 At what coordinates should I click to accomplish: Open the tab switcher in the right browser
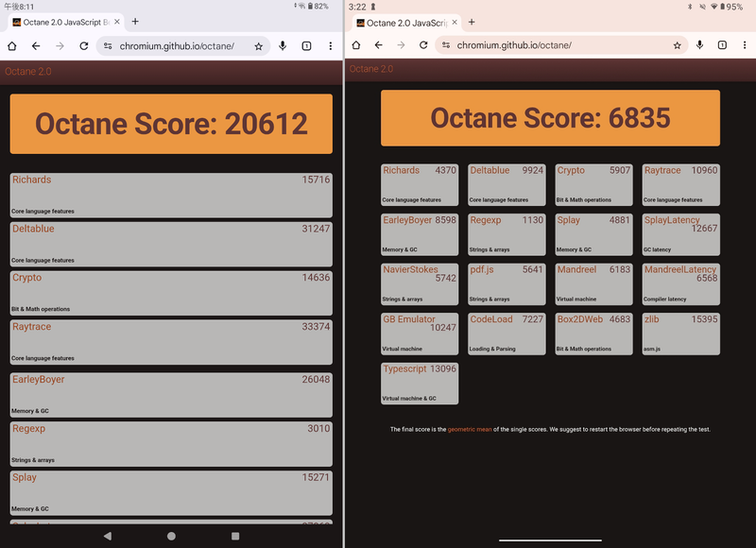pos(721,44)
